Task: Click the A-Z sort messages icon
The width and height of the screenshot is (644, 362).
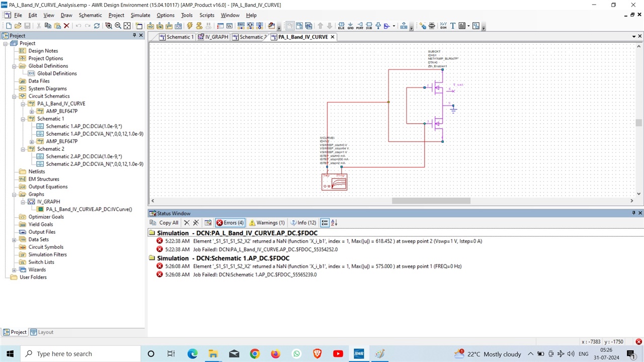Action: point(334,223)
